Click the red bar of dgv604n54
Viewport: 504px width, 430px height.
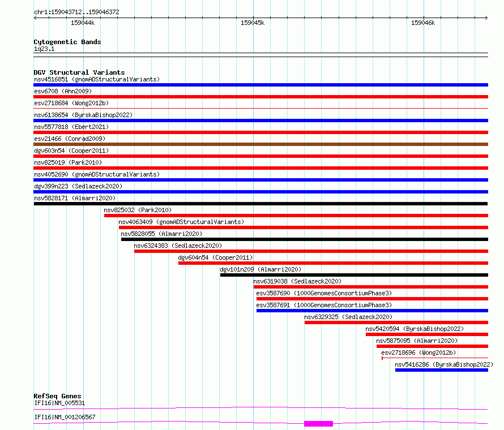click(x=334, y=263)
